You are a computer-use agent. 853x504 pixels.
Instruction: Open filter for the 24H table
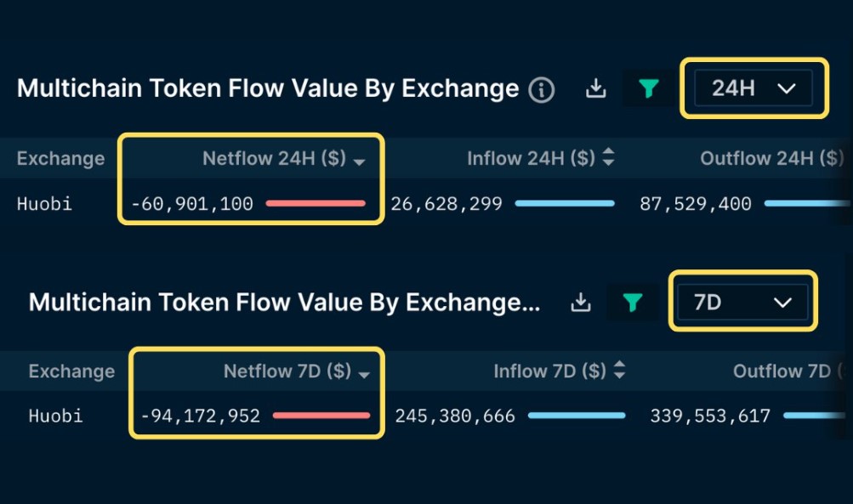(x=648, y=88)
